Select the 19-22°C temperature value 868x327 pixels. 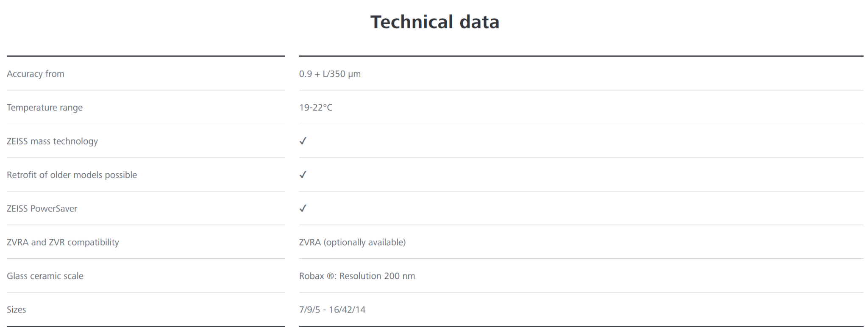click(x=316, y=108)
